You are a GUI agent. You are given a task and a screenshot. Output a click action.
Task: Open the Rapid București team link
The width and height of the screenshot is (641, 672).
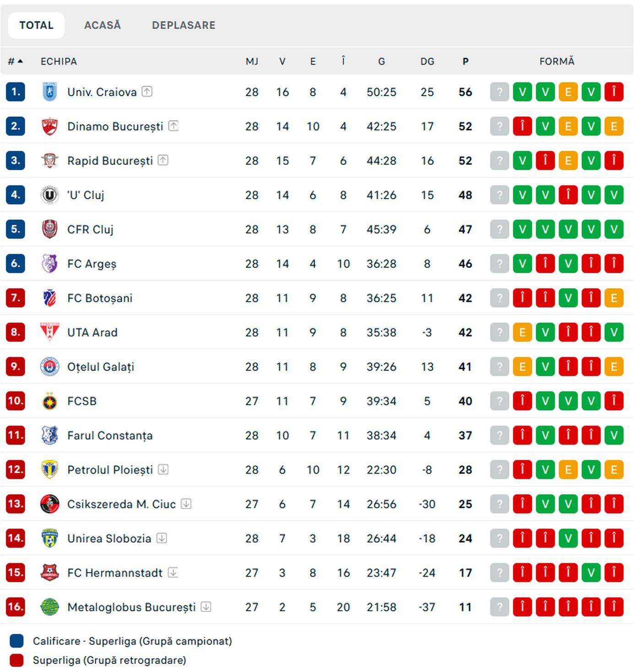pos(110,161)
